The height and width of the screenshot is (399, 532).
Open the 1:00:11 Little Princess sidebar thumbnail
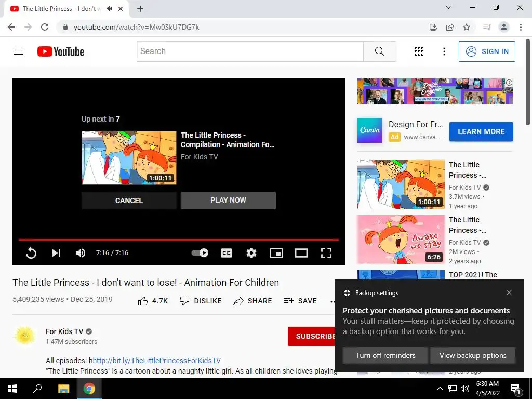[401, 184]
